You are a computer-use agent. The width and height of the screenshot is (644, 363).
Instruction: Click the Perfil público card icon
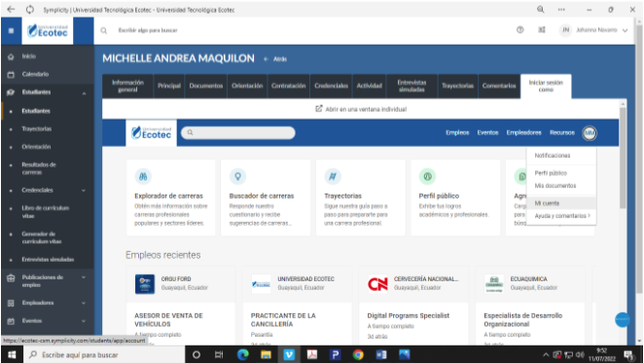pos(427,176)
